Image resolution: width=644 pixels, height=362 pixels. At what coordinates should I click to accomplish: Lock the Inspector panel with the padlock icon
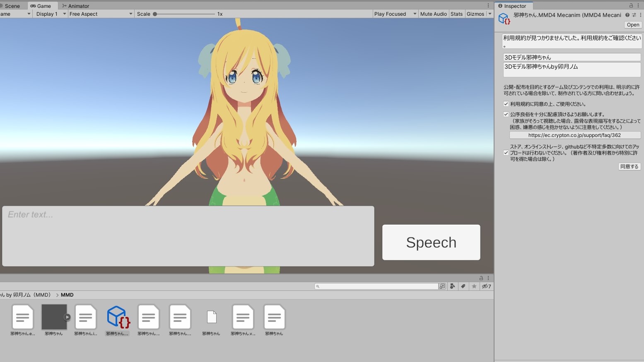tap(631, 6)
